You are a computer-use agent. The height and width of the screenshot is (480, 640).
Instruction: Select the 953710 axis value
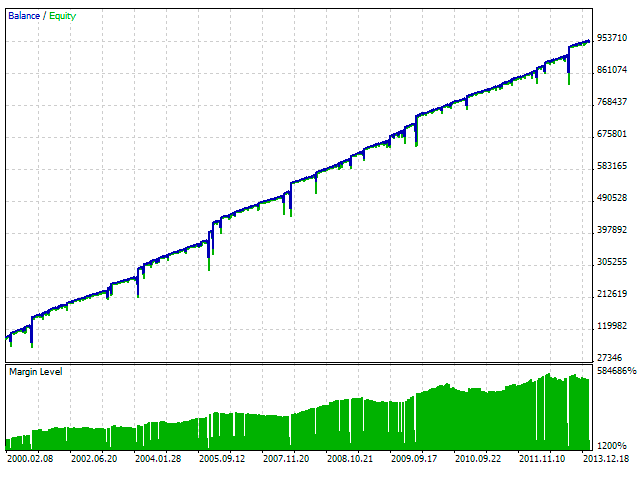pyautogui.click(x=612, y=38)
